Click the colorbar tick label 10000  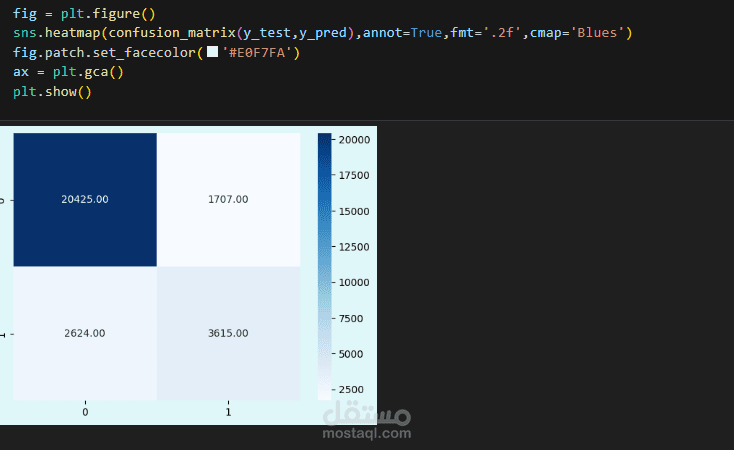354,283
